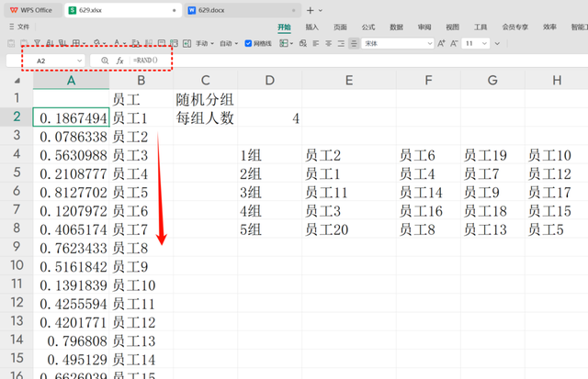588x379 pixels.
Task: Click the select-all corner triangle
Action: pos(17,81)
